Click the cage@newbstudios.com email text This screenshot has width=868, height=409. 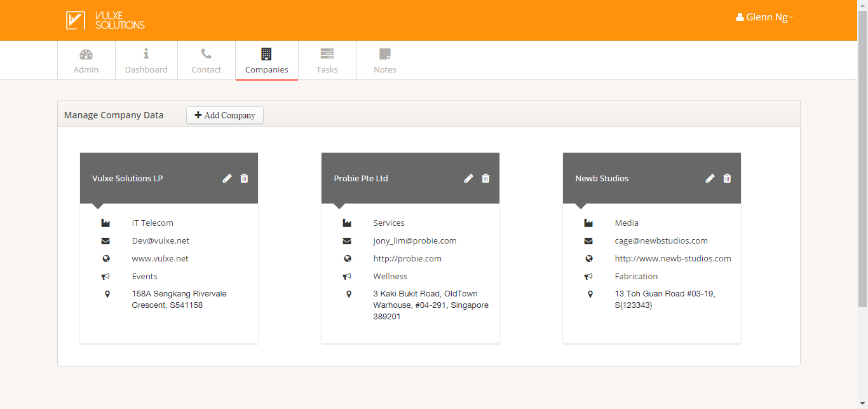(661, 241)
